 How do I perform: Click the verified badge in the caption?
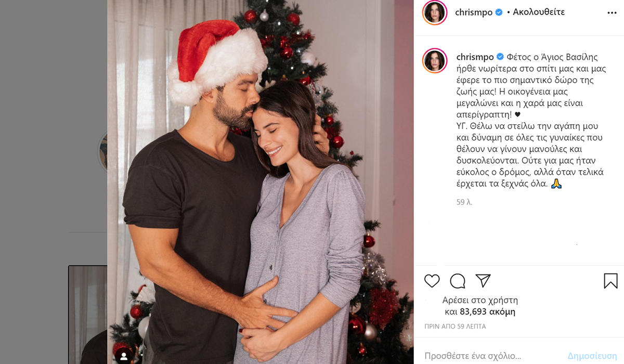[499, 57]
